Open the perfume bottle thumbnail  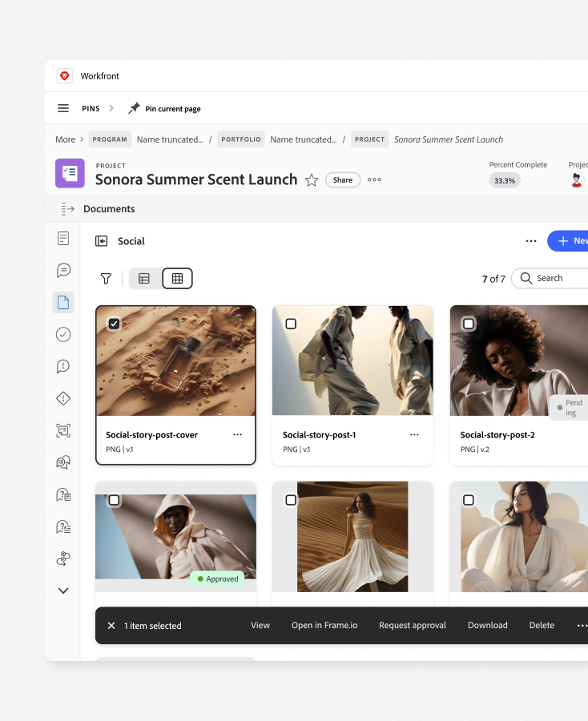tap(175, 361)
